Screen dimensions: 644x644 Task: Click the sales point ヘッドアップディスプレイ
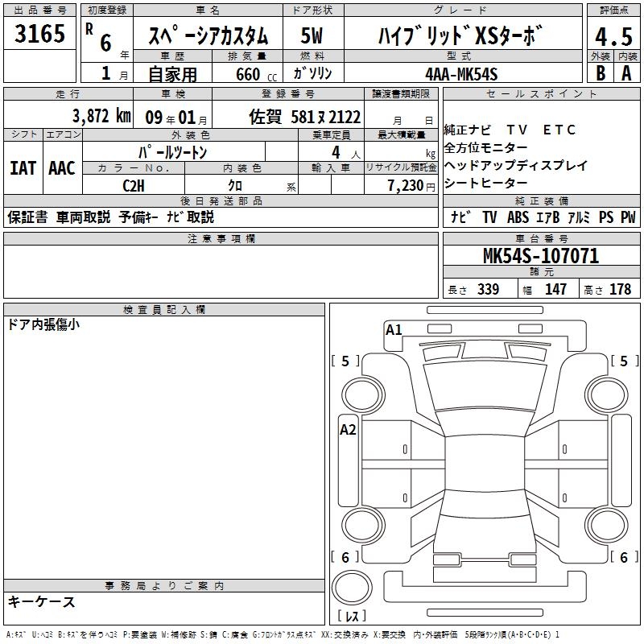pos(515,165)
